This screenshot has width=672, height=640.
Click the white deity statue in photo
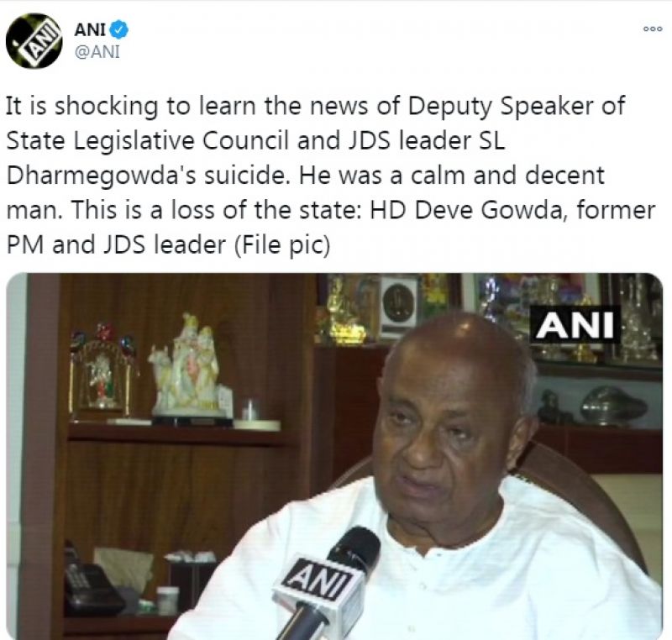pos(191,368)
